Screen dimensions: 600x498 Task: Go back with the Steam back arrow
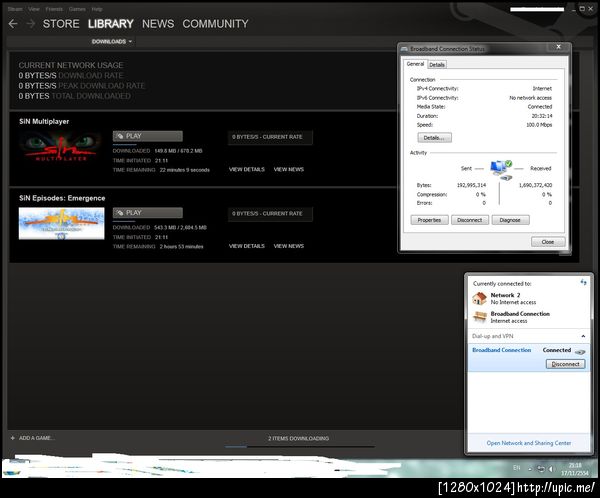point(13,24)
